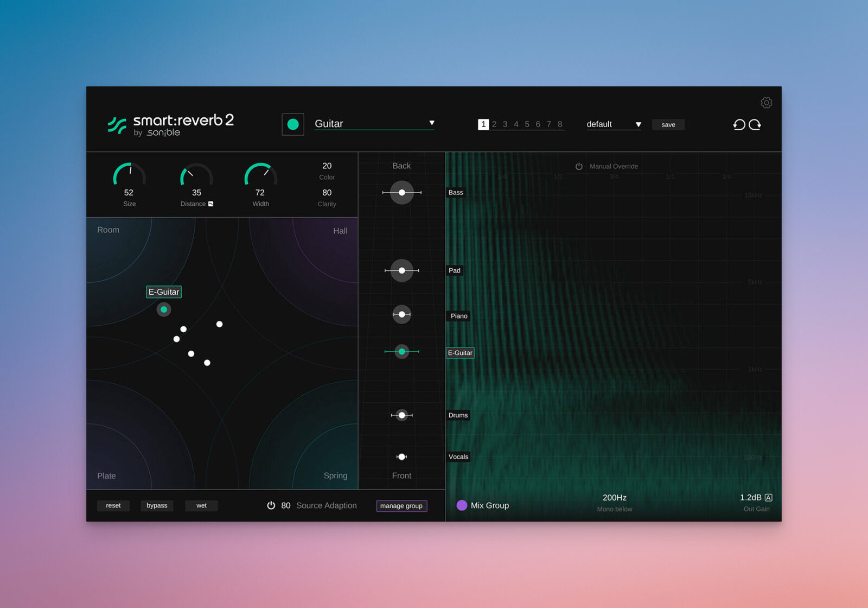Click the green learn record button
The width and height of the screenshot is (868, 608).
(x=293, y=124)
